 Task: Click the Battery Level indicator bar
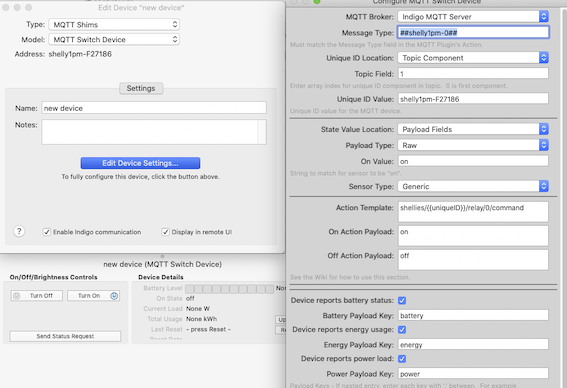pos(230,289)
